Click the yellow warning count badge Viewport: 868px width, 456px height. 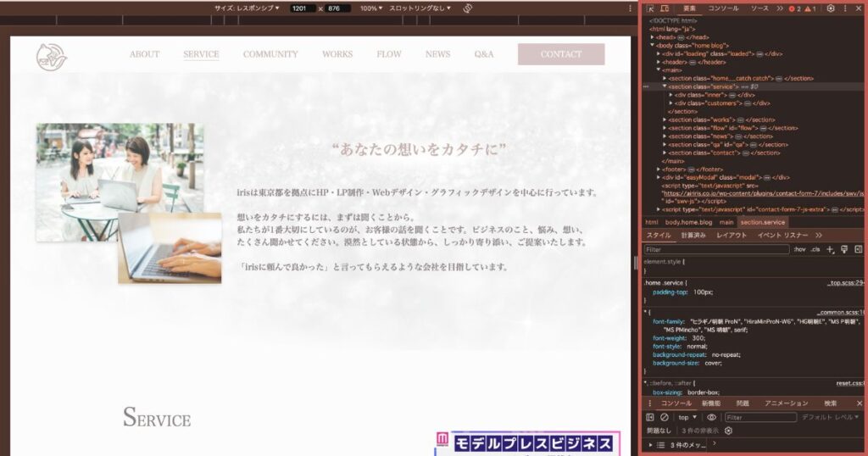coord(810,8)
